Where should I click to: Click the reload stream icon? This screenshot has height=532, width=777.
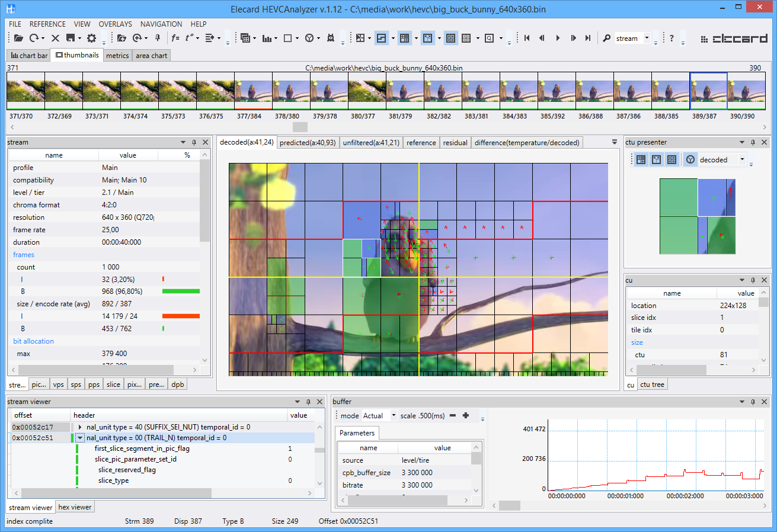coord(34,38)
